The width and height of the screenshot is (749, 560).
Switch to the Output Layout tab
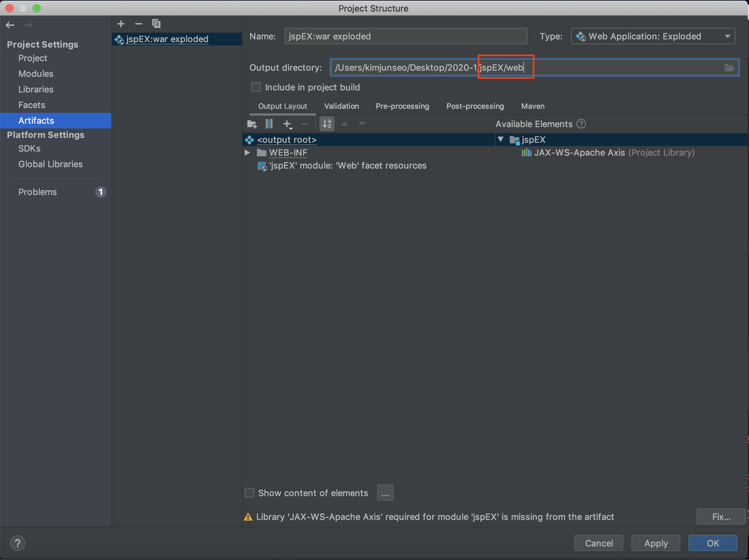(x=282, y=106)
